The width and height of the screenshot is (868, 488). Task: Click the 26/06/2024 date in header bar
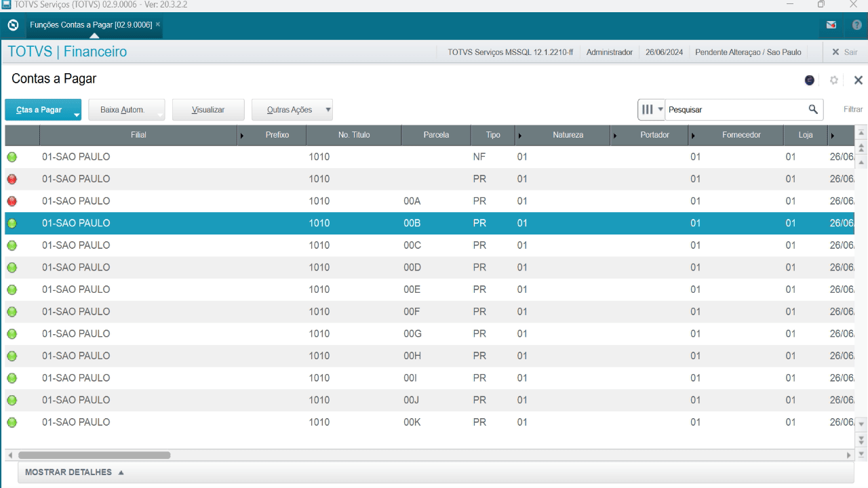pyautogui.click(x=664, y=52)
